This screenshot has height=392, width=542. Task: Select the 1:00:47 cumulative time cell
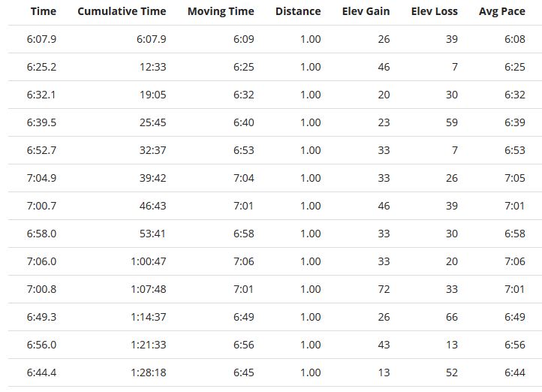[148, 261]
